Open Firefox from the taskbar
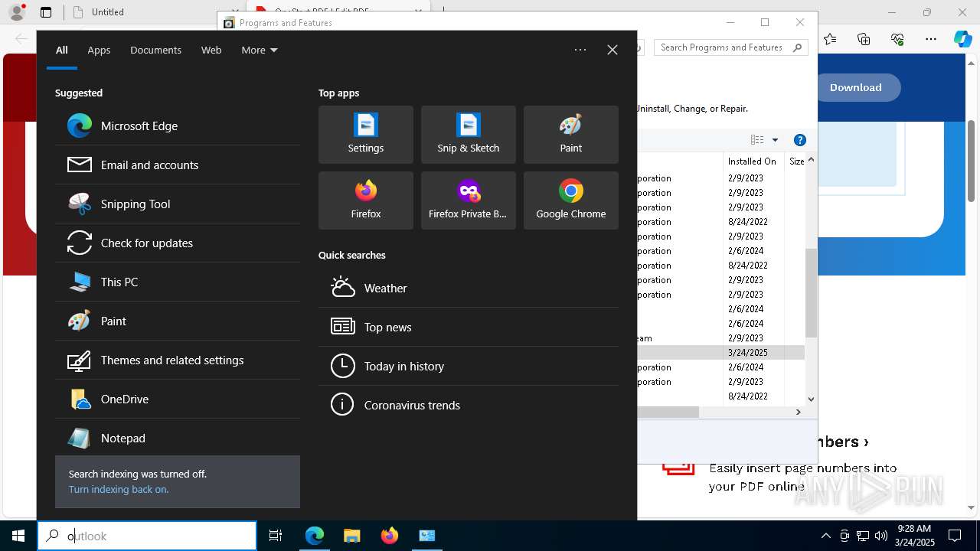The height and width of the screenshot is (551, 980). pos(390,536)
